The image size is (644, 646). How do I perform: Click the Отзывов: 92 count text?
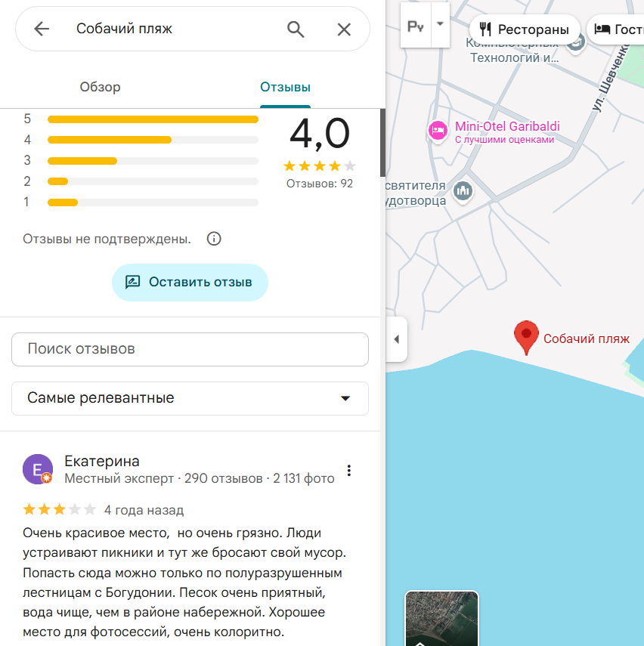click(x=320, y=184)
